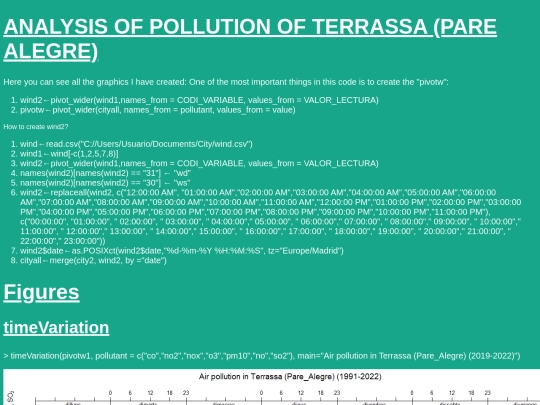Viewport: 540px width, 405px height.
Task: Click the 'How to create wind2?' line
Action: [x=36, y=127]
